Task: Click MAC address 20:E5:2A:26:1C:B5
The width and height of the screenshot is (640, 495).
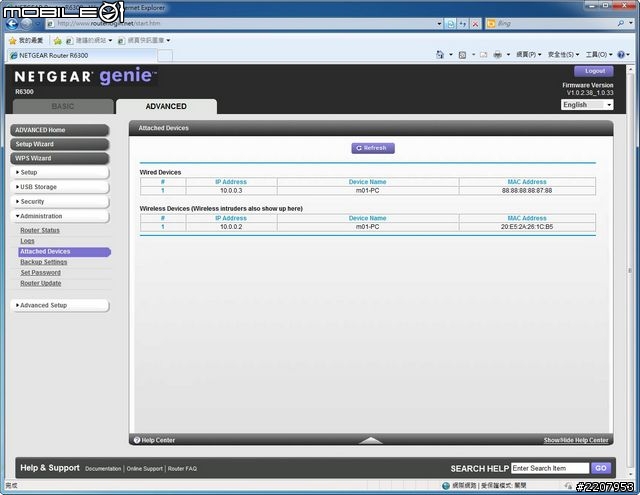Action: pyautogui.click(x=527, y=227)
